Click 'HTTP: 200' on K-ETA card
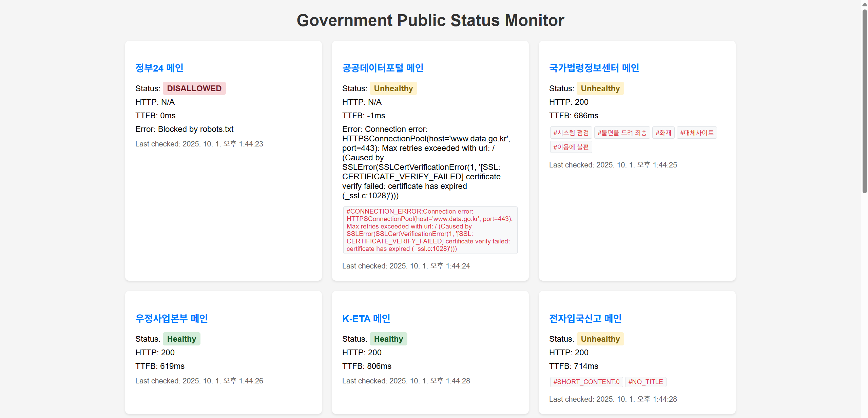 click(362, 353)
